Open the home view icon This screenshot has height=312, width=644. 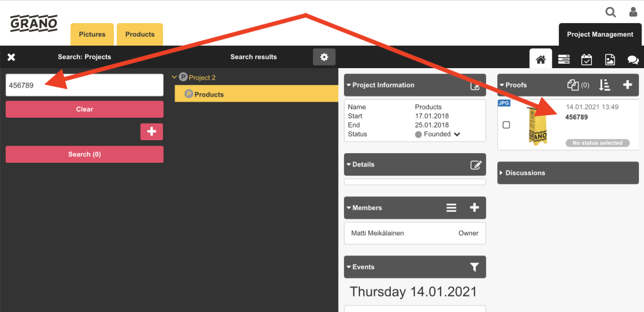pyautogui.click(x=540, y=59)
